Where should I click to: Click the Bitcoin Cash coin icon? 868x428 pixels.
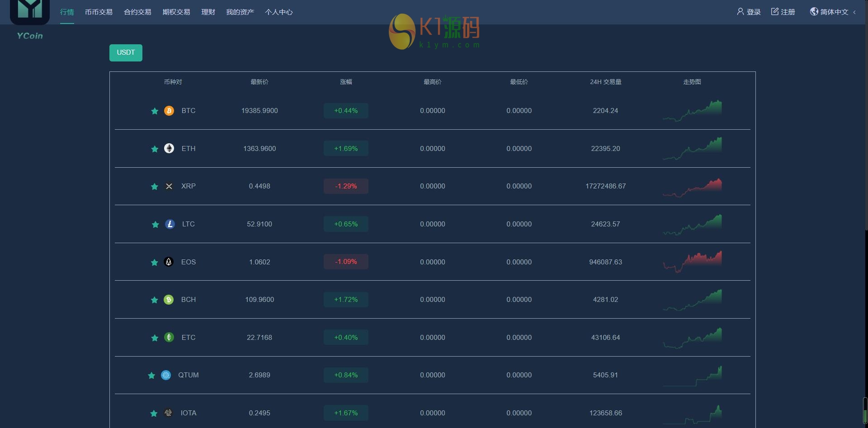(169, 300)
